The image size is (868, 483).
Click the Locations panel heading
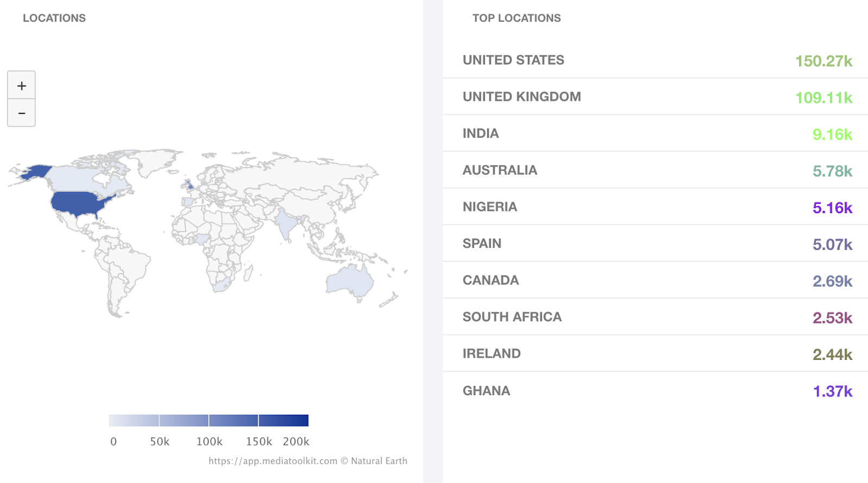54,18
